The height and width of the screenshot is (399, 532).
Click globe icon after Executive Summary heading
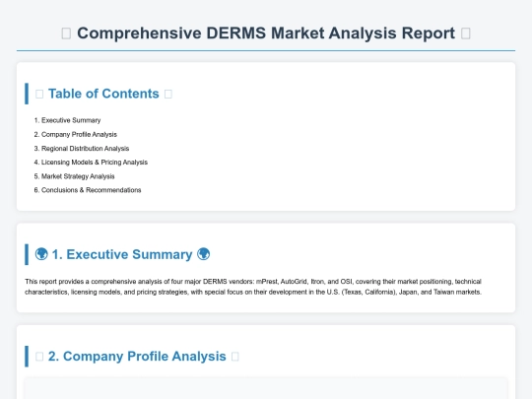204,254
